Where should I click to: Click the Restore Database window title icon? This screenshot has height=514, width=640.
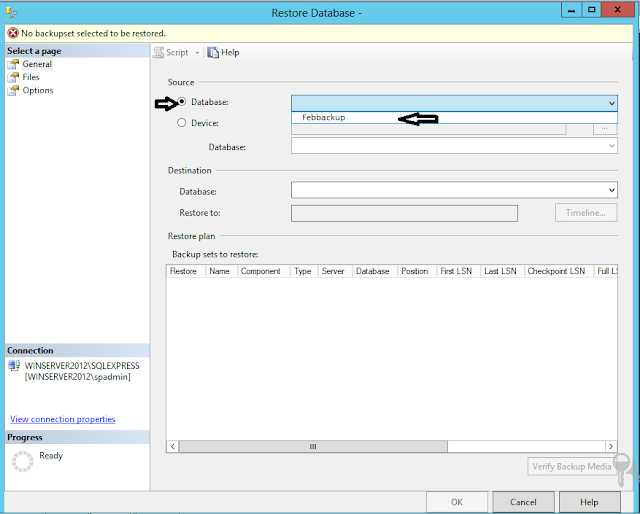[11, 13]
